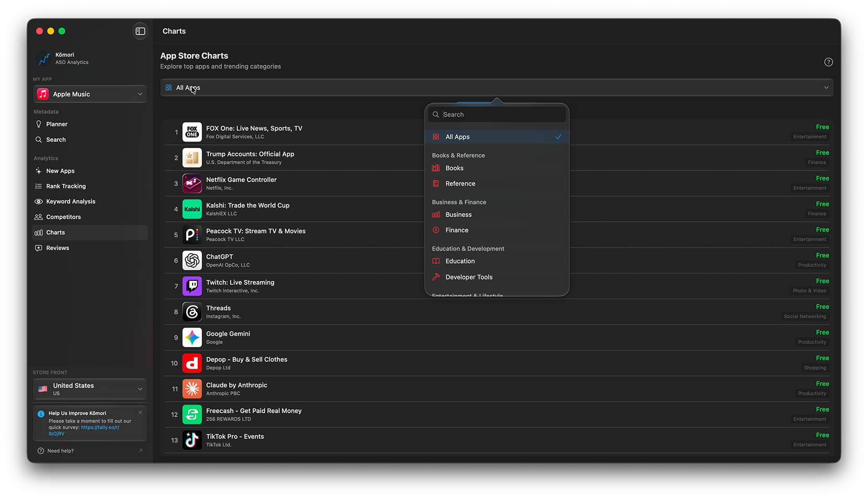This screenshot has width=868, height=499.
Task: Click the Threads app icon
Action: click(x=192, y=312)
